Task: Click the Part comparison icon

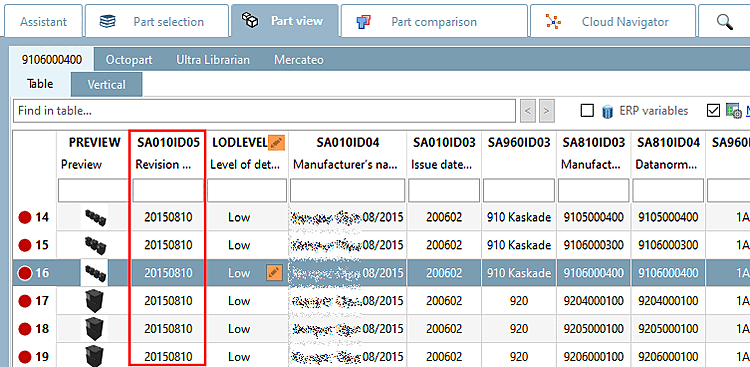Action: tap(364, 22)
